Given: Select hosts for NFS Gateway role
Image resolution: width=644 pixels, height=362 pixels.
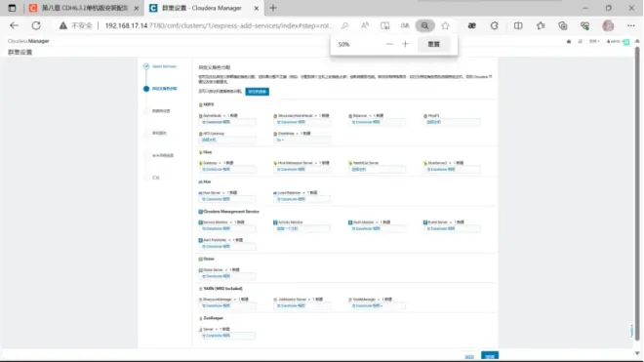Looking at the screenshot, I should [x=227, y=140].
